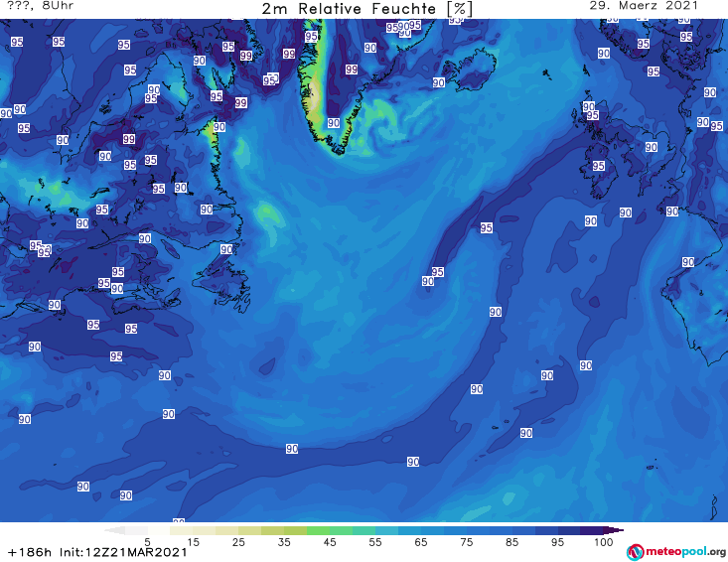Pick the bright green colorbar segment above label 45

pyautogui.click(x=318, y=530)
